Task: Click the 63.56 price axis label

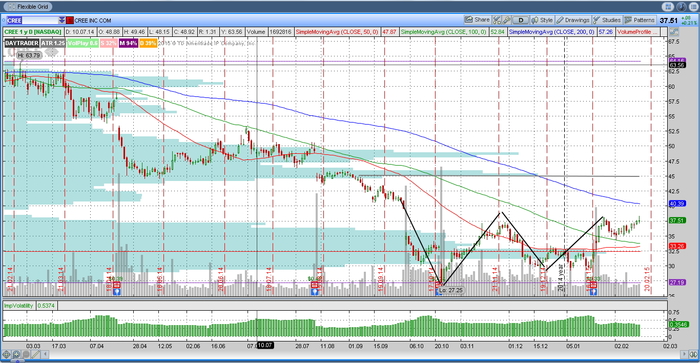Action: (x=677, y=65)
